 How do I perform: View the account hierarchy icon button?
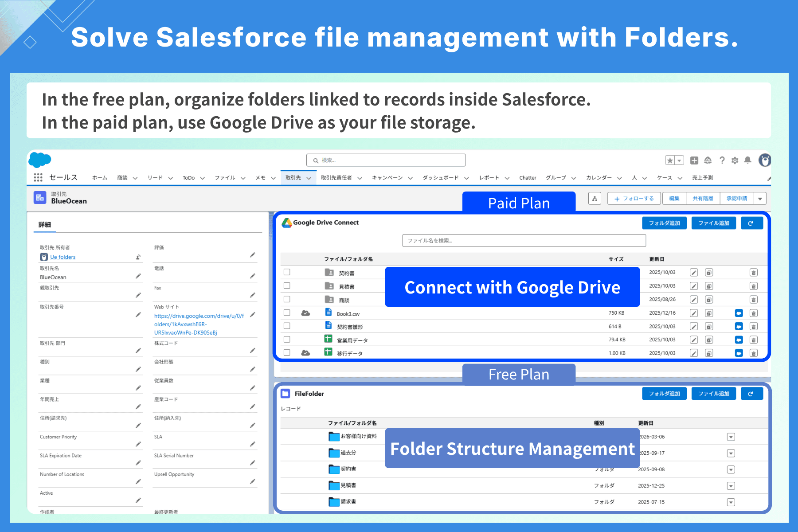(595, 199)
